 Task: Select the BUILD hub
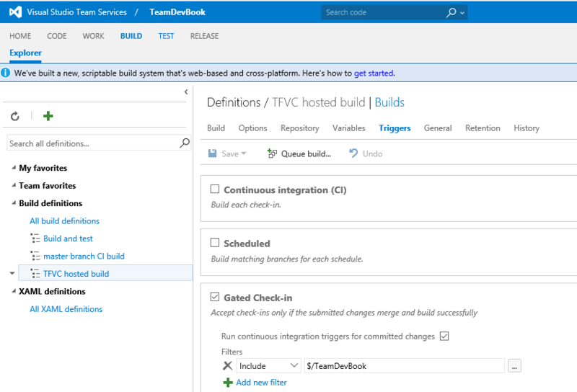pyautogui.click(x=131, y=36)
